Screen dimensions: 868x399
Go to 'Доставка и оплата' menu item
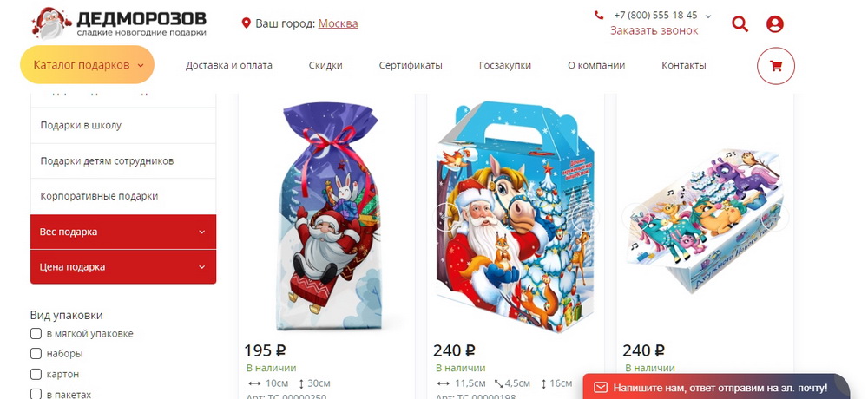[x=228, y=65]
